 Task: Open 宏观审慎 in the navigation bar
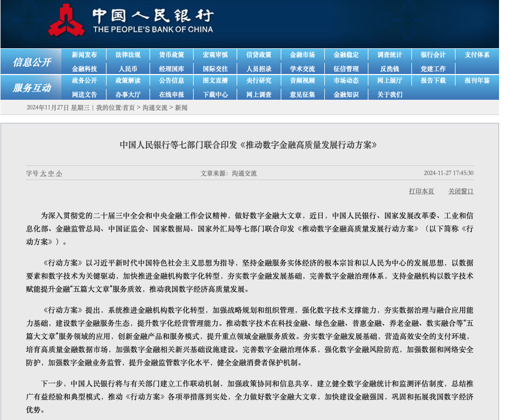(x=215, y=55)
